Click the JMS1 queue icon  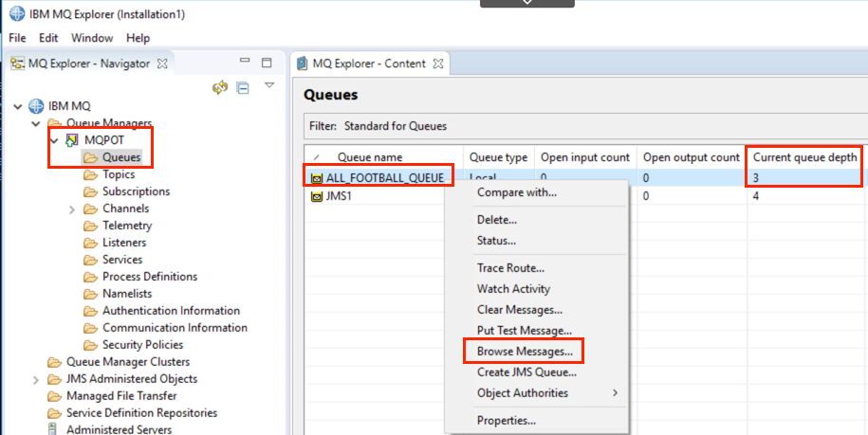tap(317, 196)
